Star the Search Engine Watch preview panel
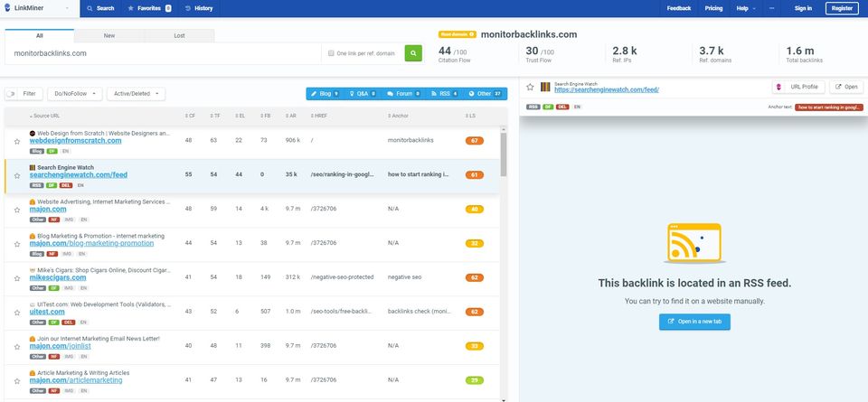The height and width of the screenshot is (402, 868). 530,88
